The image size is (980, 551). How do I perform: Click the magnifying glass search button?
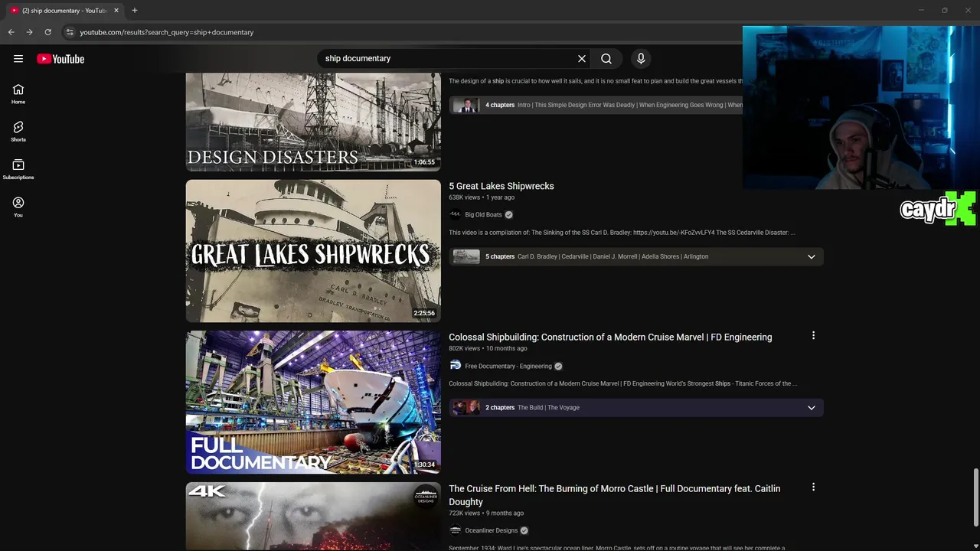pyautogui.click(x=606, y=58)
